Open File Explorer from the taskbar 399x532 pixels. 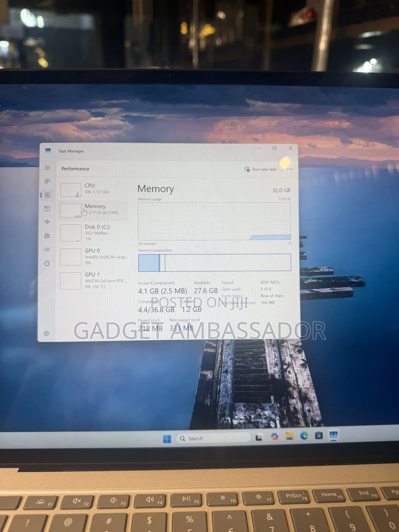[x=289, y=436]
